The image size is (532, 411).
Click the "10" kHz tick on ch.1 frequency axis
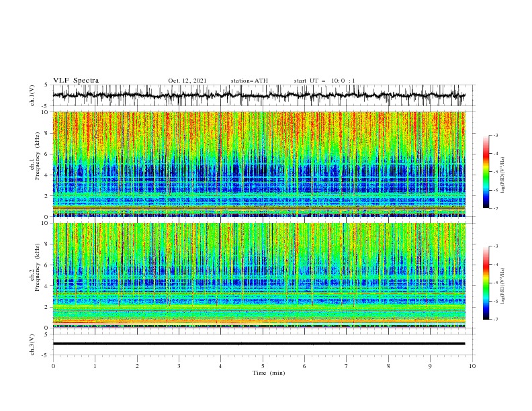click(45, 112)
